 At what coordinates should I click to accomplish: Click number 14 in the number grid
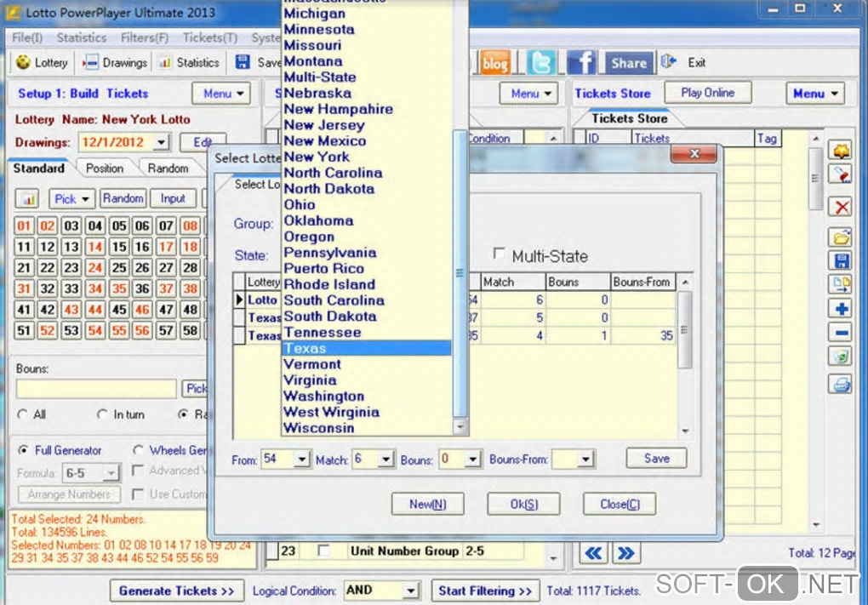pyautogui.click(x=94, y=247)
